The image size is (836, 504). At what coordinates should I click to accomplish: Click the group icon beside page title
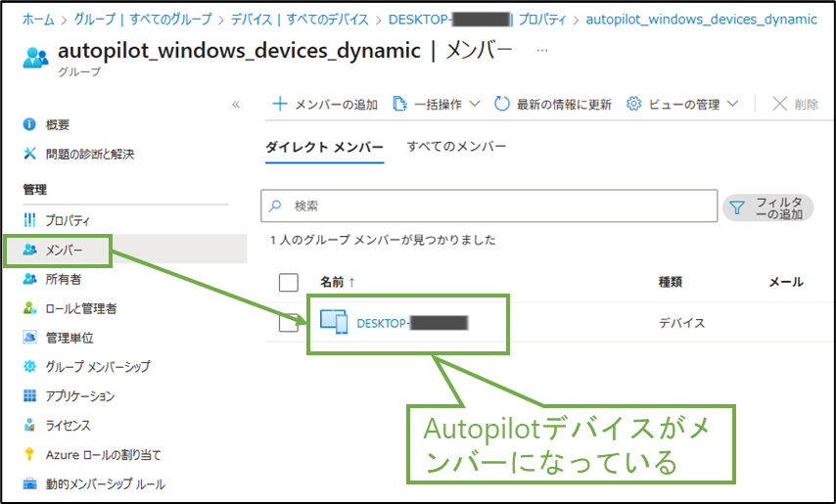(35, 58)
